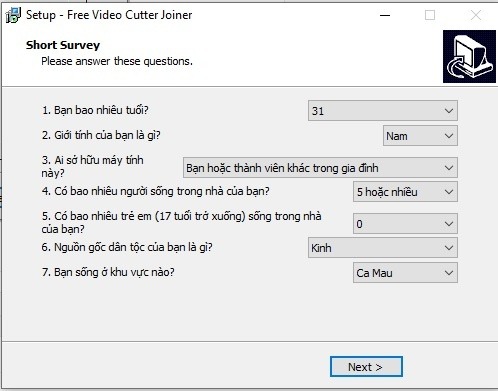Minimize the setup window
Screen dimensions: 498x391
coord(385,15)
